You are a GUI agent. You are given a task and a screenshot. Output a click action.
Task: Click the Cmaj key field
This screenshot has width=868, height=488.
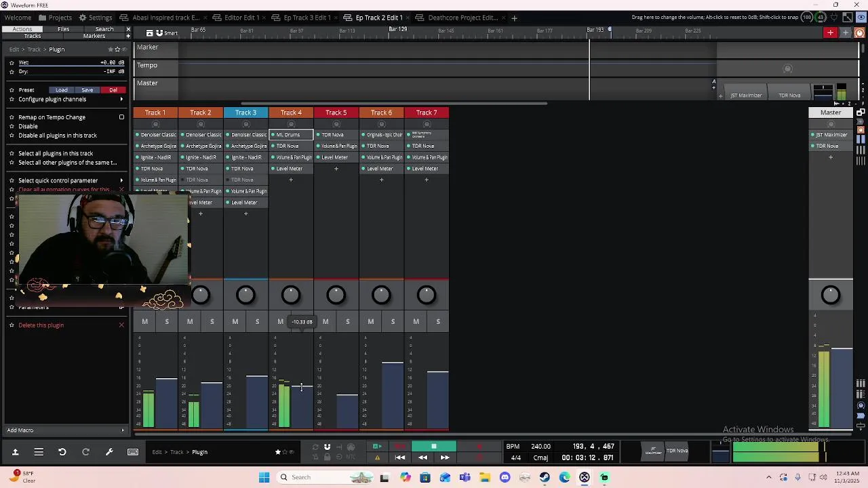coord(540,457)
